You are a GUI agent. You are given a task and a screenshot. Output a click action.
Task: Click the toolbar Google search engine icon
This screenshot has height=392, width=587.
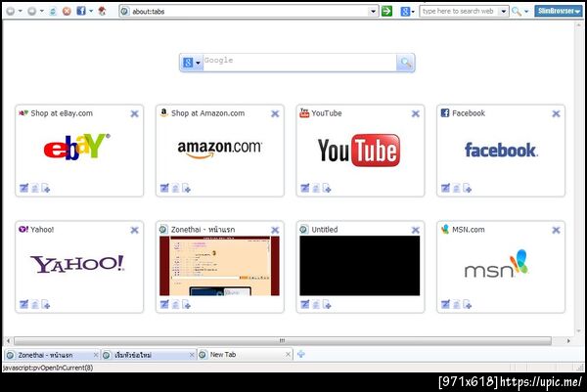click(x=405, y=11)
